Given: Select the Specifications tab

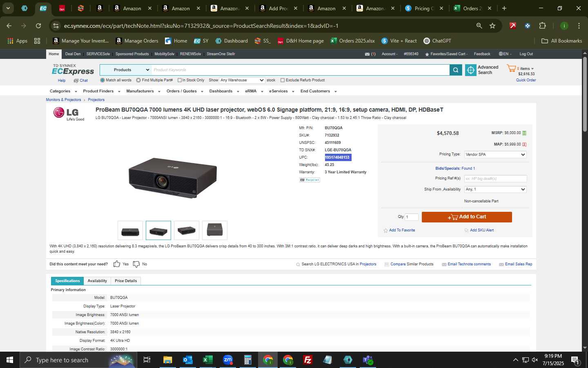Looking at the screenshot, I should pyautogui.click(x=67, y=281).
